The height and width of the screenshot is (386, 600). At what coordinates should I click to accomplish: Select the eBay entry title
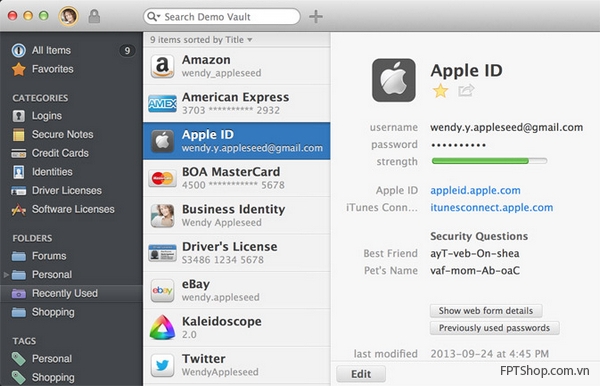(196, 284)
